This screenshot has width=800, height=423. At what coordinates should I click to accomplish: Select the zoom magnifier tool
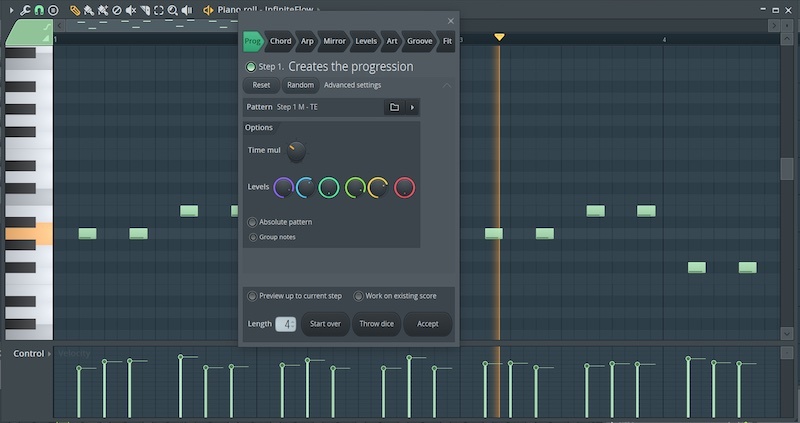[x=172, y=9]
